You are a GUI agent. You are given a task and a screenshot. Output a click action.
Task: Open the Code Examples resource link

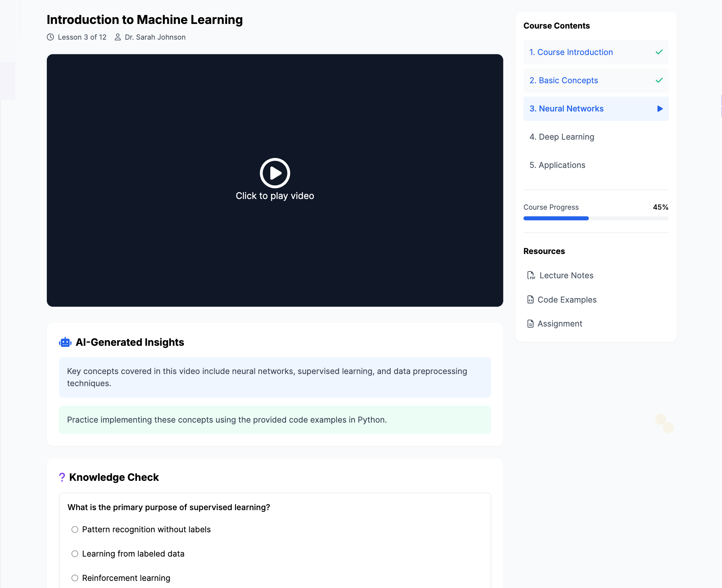tap(567, 300)
